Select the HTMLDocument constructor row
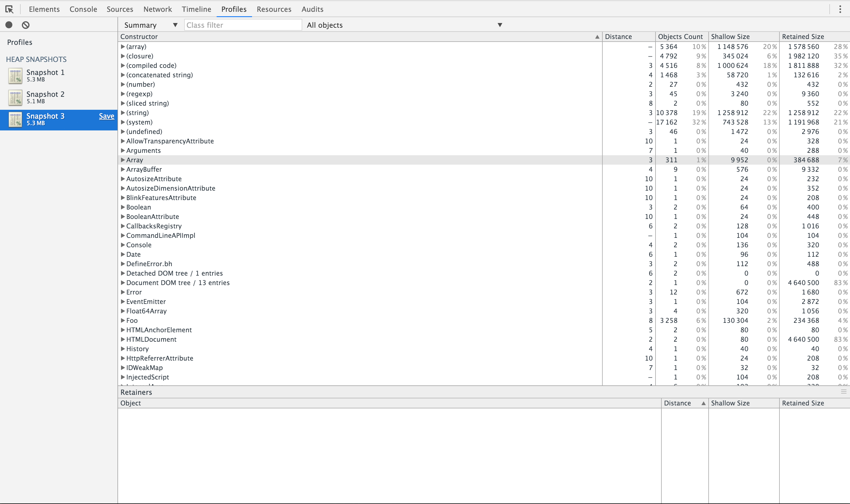 point(151,339)
